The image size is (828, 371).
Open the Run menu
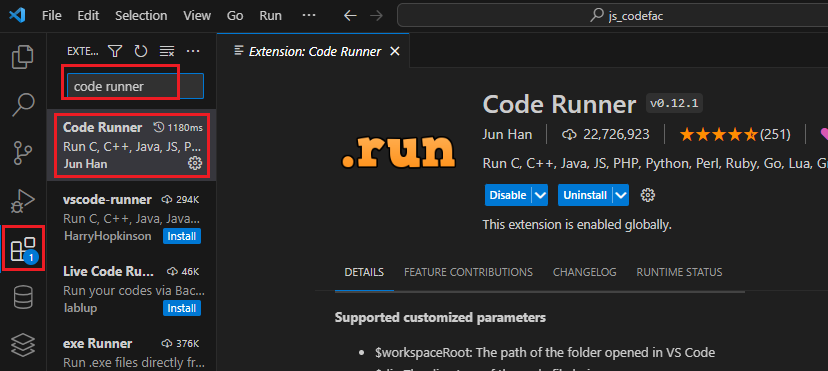pos(270,16)
